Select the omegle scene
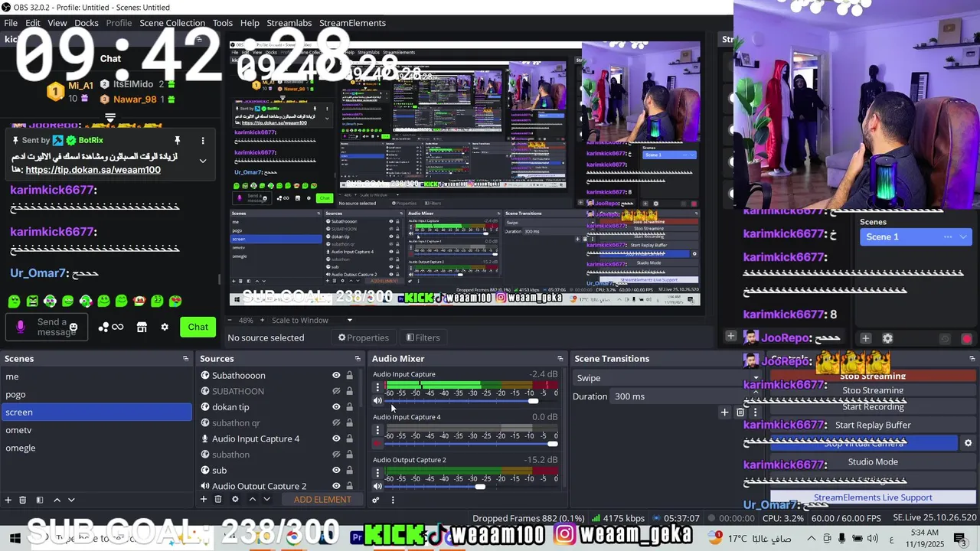Image resolution: width=980 pixels, height=551 pixels. point(96,448)
